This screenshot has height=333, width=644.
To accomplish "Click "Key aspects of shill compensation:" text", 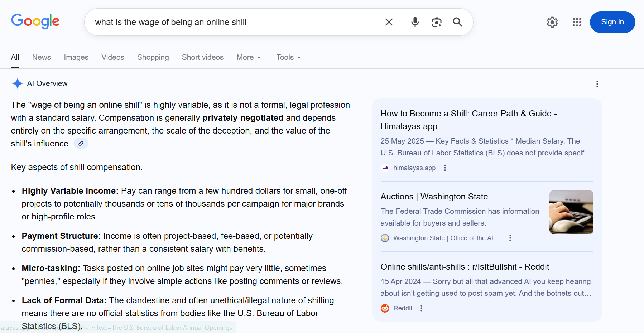I will coord(77,167).
